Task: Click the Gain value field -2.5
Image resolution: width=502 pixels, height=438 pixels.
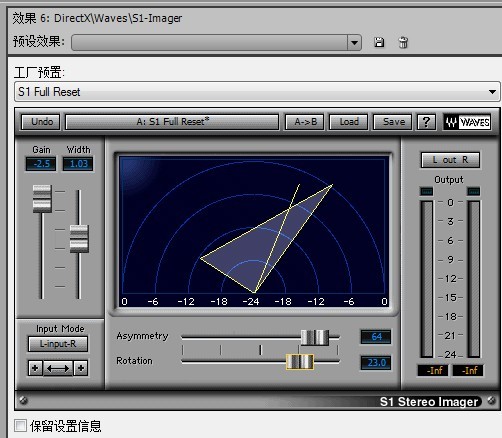Action: [x=41, y=164]
